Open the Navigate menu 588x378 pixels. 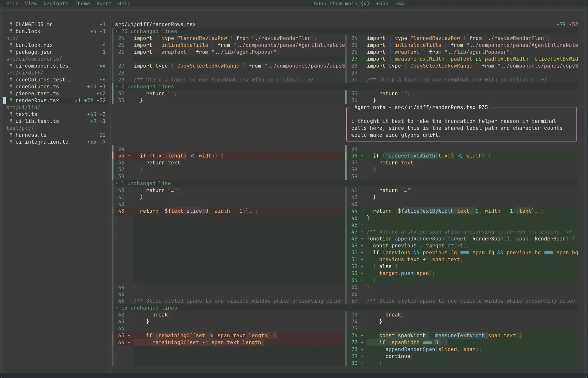pos(56,4)
